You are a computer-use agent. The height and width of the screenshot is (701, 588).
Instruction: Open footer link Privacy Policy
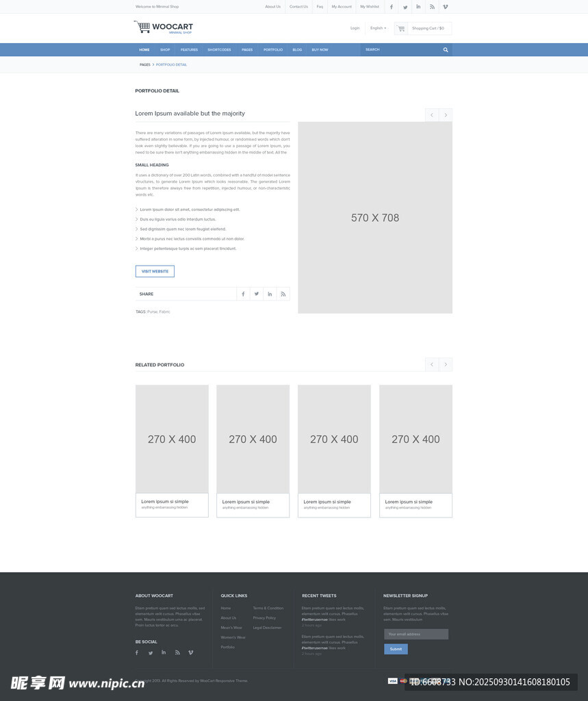[264, 618]
